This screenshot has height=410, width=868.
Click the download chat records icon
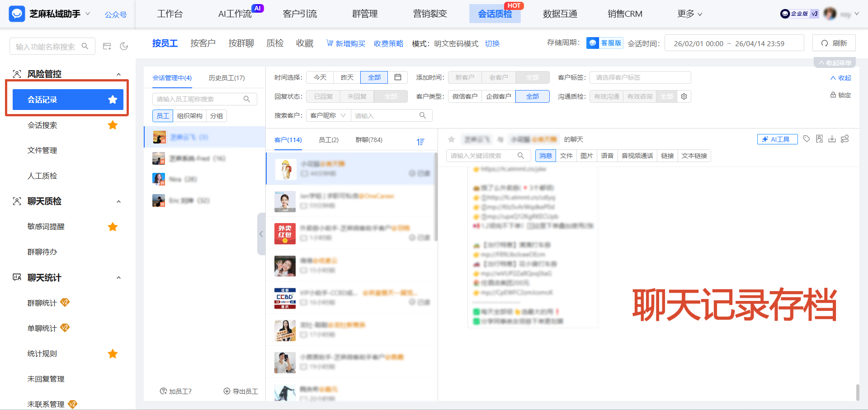[x=832, y=139]
